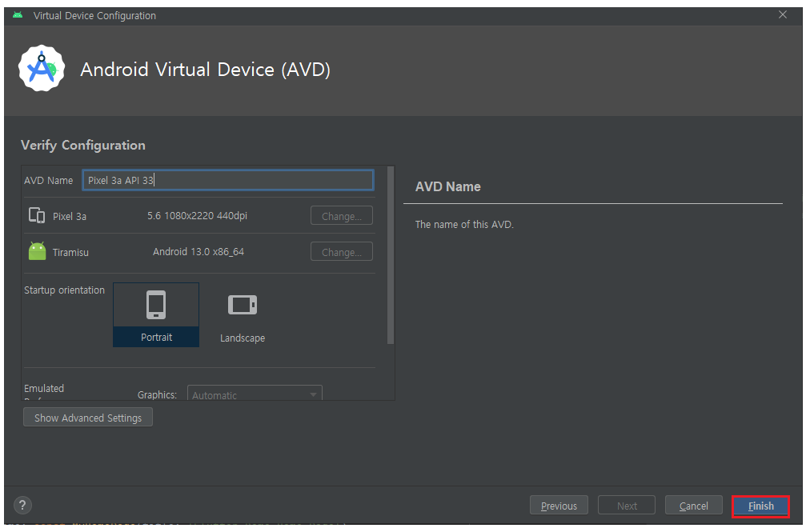Click the 'Graphics:' label
810x532 pixels.
tap(157, 394)
